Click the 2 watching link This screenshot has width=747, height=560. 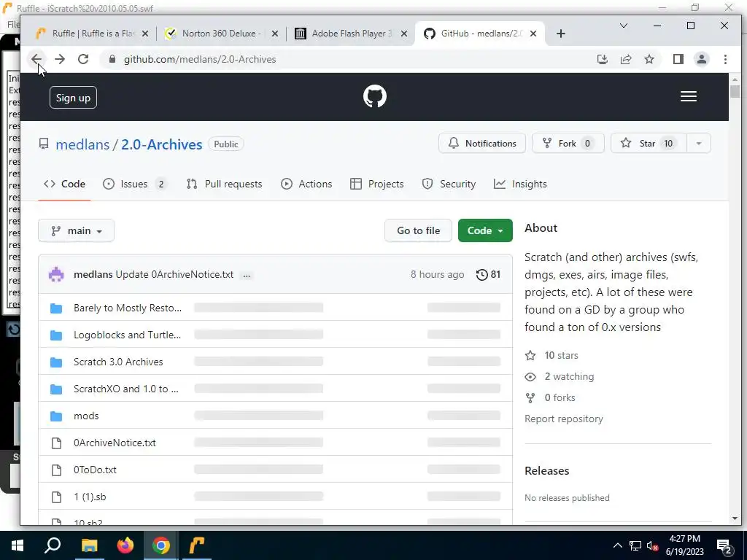(560, 377)
